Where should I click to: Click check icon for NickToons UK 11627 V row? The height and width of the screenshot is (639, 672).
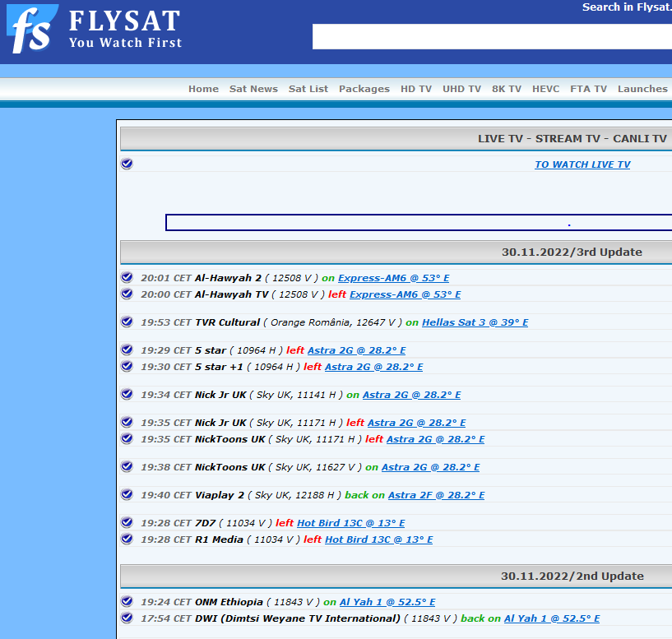[127, 465]
